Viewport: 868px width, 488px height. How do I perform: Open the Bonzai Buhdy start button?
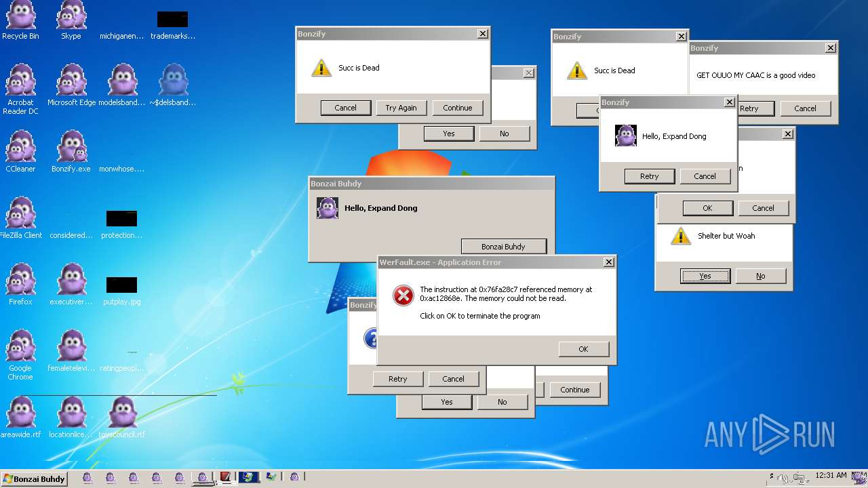(34, 479)
